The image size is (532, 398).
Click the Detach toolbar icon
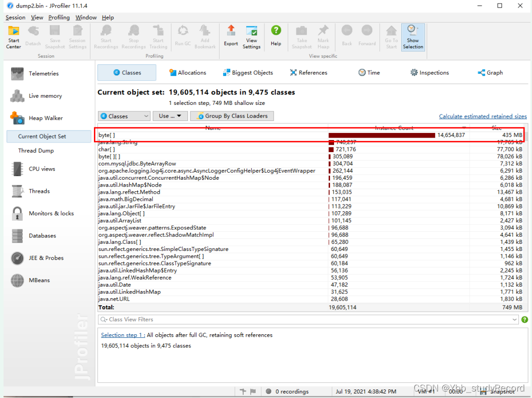(x=33, y=37)
